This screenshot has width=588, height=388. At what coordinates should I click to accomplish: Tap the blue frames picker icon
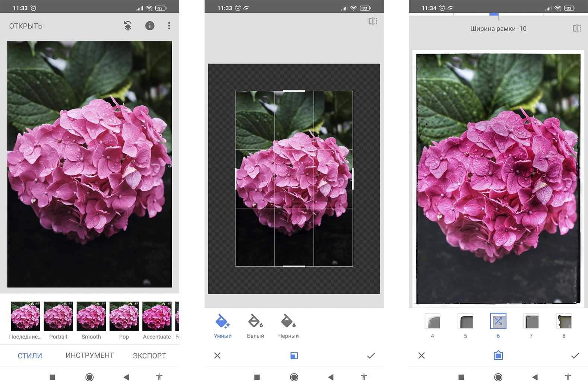coord(498,356)
